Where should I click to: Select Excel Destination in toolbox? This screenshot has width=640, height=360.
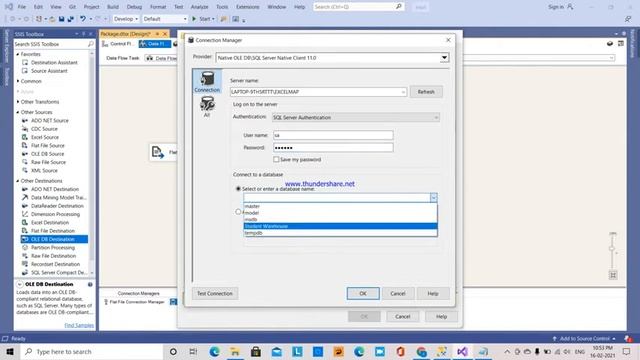click(50, 222)
